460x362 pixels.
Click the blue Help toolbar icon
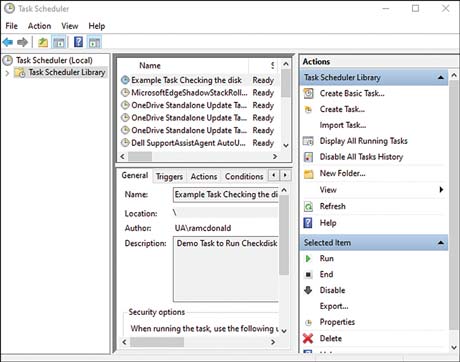(78, 42)
